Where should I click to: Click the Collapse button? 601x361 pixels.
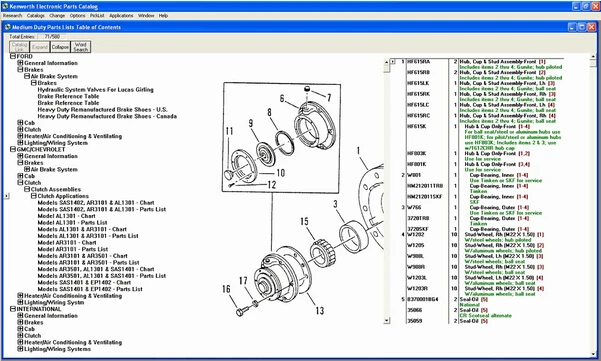pos(60,47)
